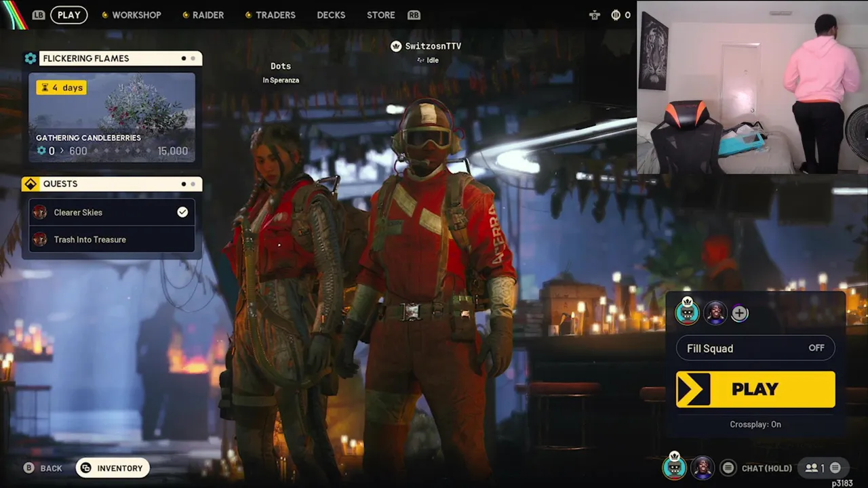Go BACK using bottom-left button

click(x=43, y=468)
